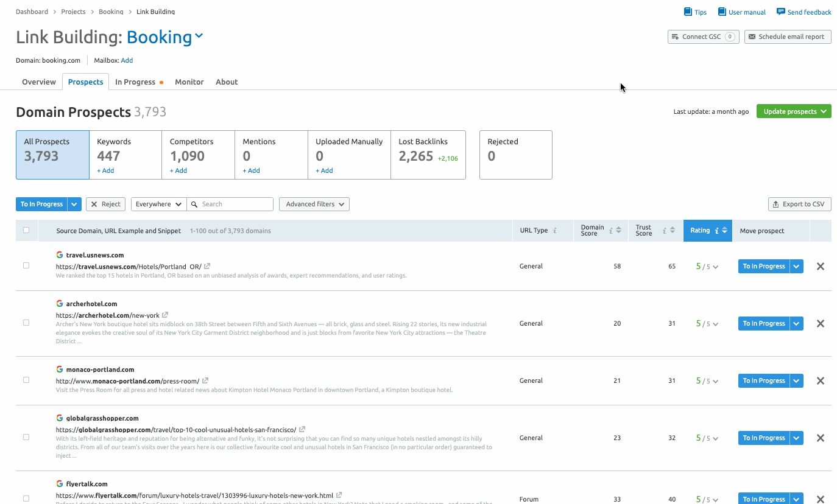This screenshot has width=837, height=504.
Task: Click Google icon beside archerhotel.com
Action: (60, 304)
